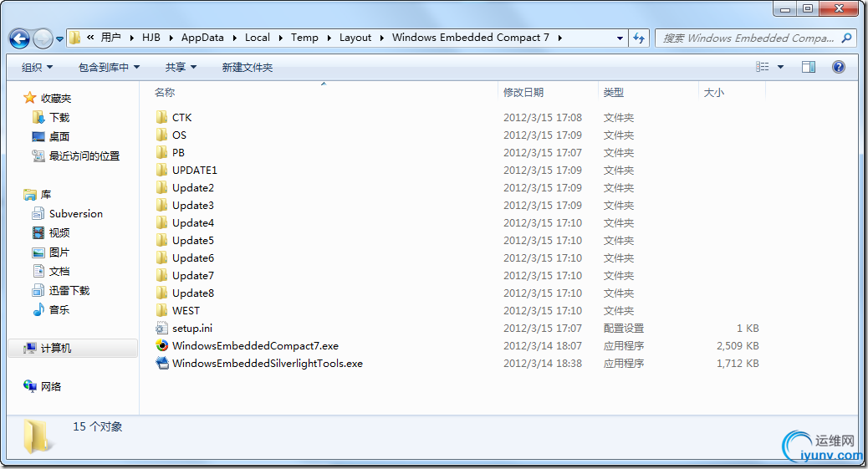The image size is (868, 469).
Task: Expand subfolders arrow after Layout
Action: [382, 38]
